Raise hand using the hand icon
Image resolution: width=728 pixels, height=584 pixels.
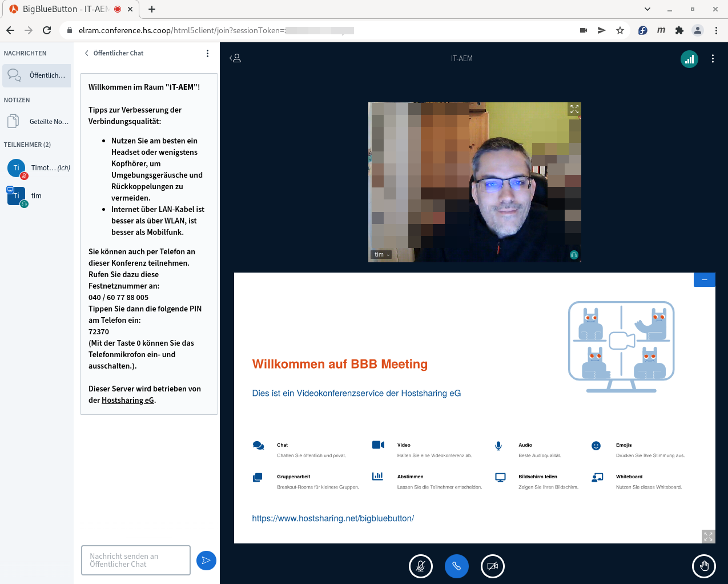pos(703,566)
